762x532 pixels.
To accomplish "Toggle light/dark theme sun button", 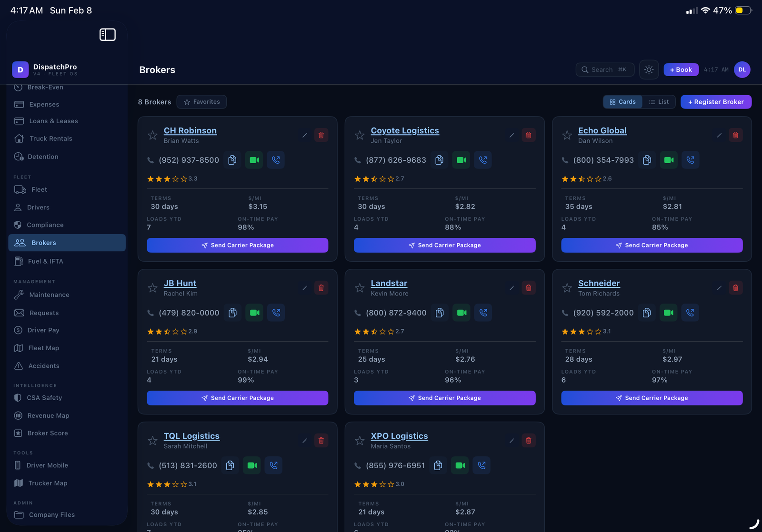I will pyautogui.click(x=649, y=70).
